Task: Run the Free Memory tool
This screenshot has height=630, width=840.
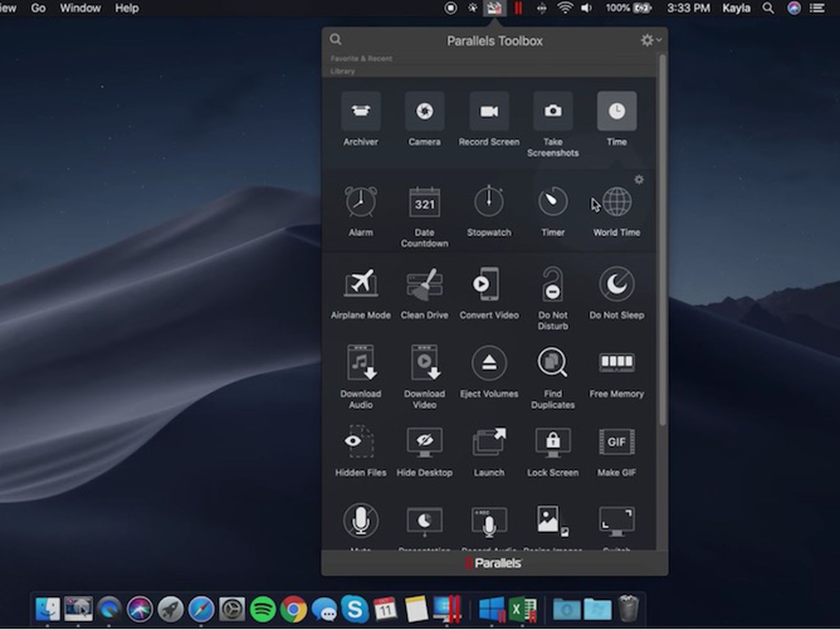Action: (x=617, y=362)
